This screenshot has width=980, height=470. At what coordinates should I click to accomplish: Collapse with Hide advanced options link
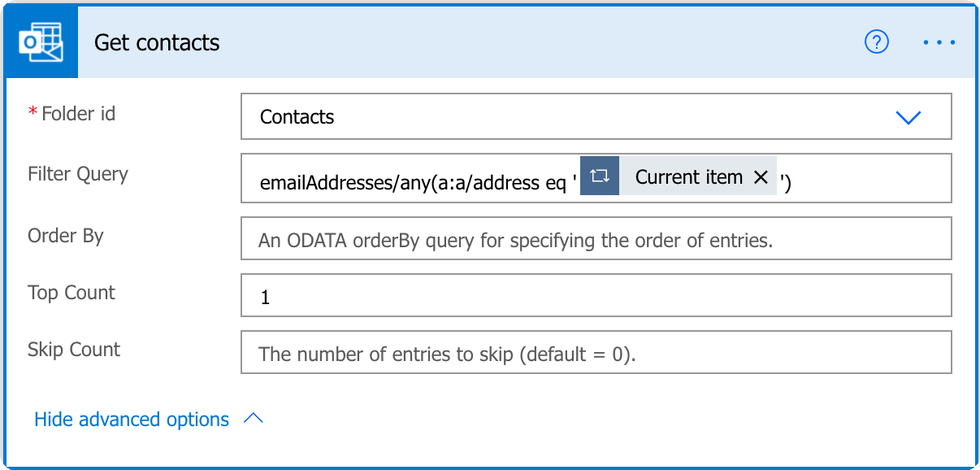tap(132, 420)
